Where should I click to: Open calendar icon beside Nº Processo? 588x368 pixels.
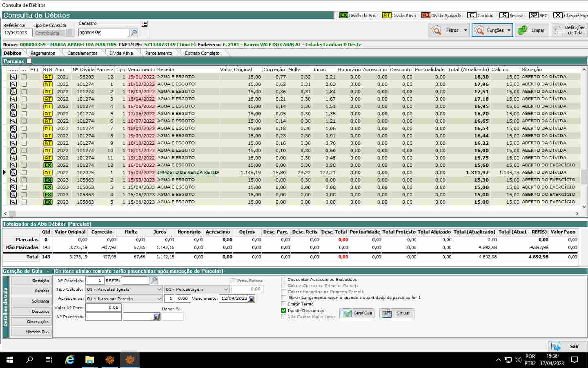(x=156, y=317)
